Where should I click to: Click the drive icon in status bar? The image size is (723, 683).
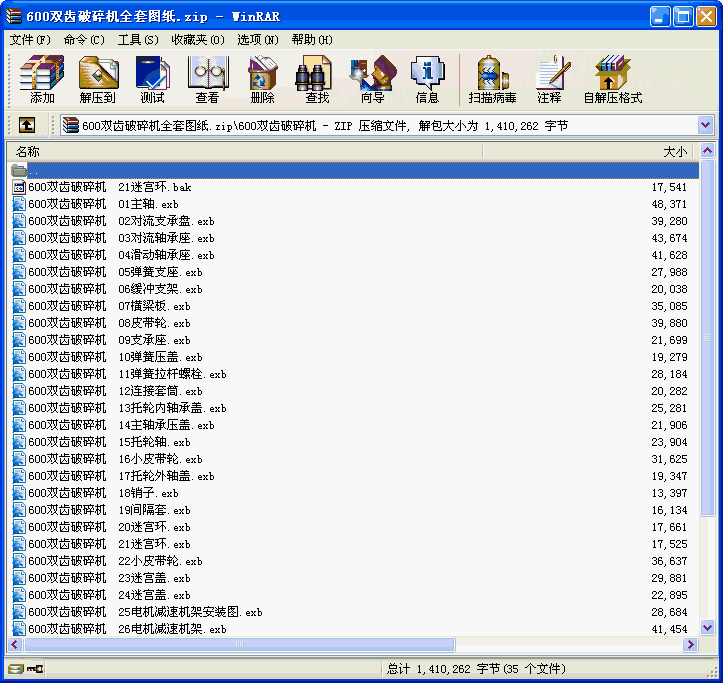(15, 669)
